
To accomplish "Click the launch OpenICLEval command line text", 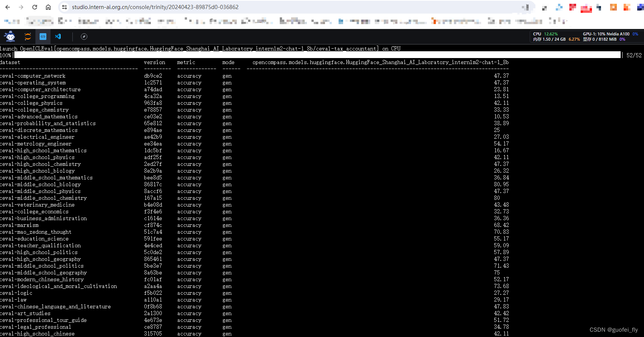I will tap(200, 49).
